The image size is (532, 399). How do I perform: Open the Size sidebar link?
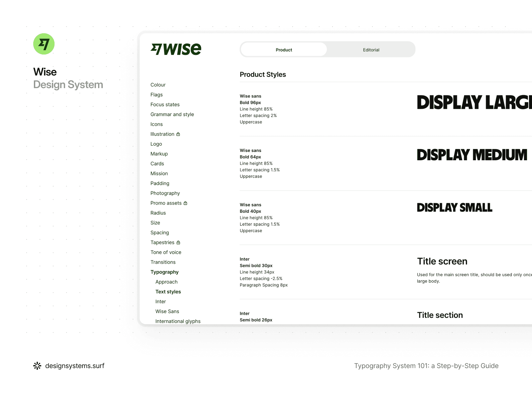tap(155, 223)
